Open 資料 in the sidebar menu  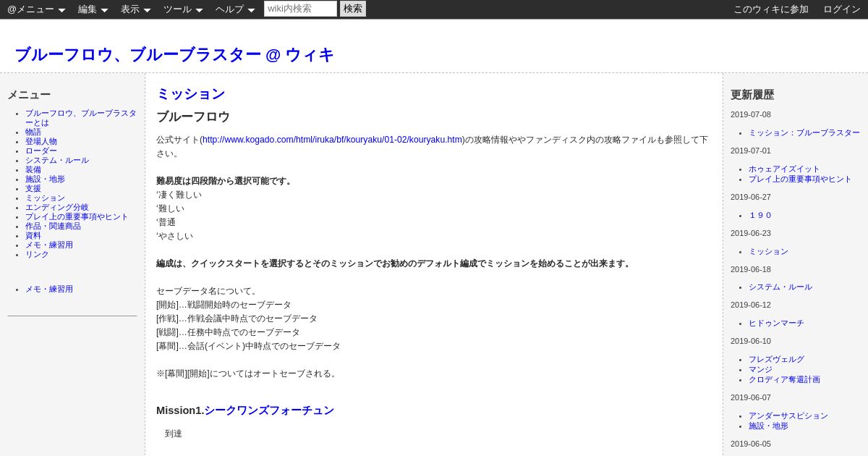pos(33,236)
